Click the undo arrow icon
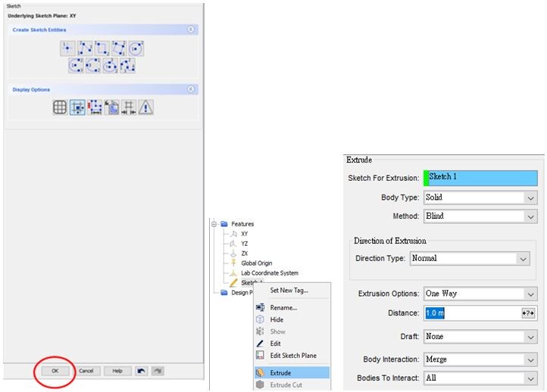 [x=142, y=371]
